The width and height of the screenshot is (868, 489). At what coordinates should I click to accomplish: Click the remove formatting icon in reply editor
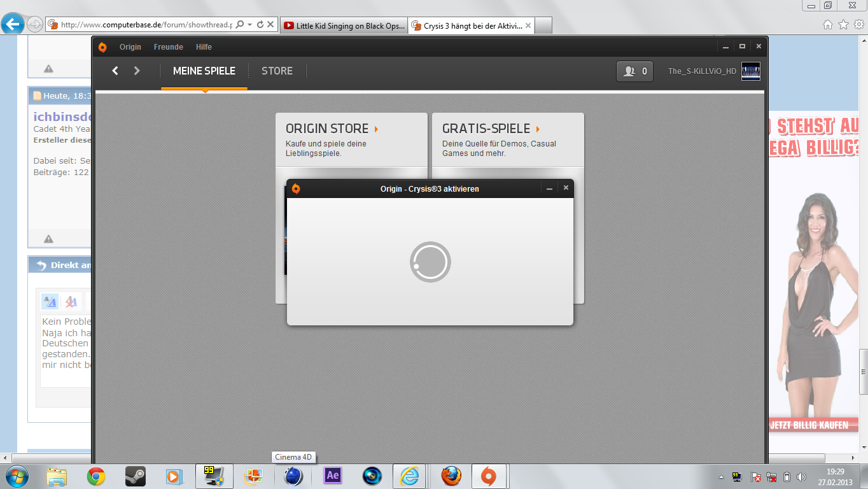(71, 301)
